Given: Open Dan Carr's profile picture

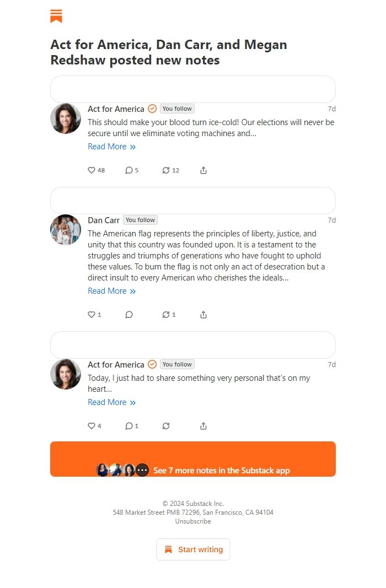Looking at the screenshot, I should 66,230.
